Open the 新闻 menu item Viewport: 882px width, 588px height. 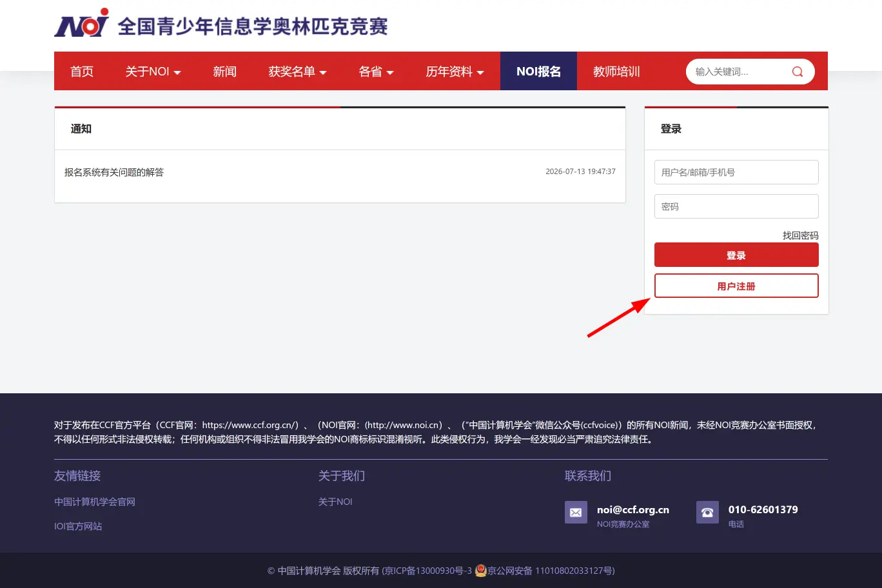coord(225,72)
